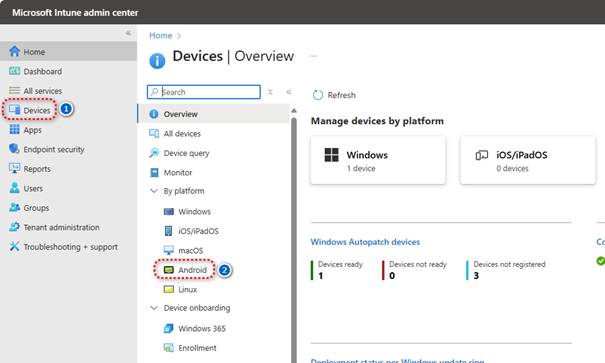Click the Devices not ready count value
605x363 pixels.
tap(392, 275)
